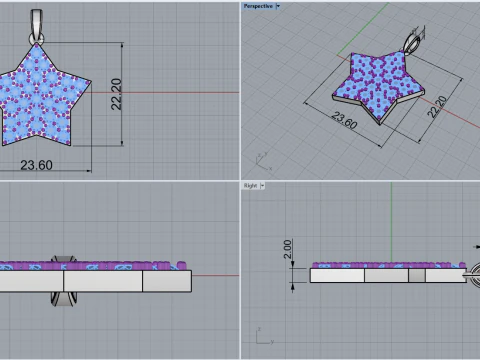Select the 2.00 thickness dimension in Right view
Screen dimensions: 480x360
tap(288, 249)
